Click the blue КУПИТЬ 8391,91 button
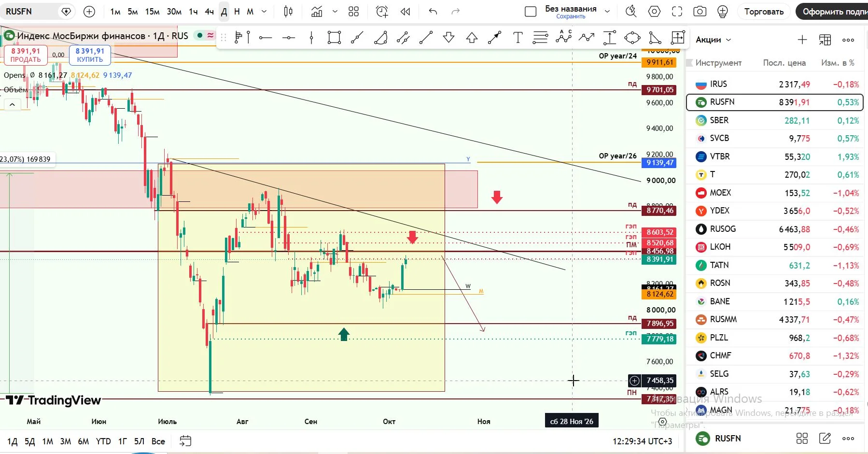The width and height of the screenshot is (868, 454). [x=90, y=55]
